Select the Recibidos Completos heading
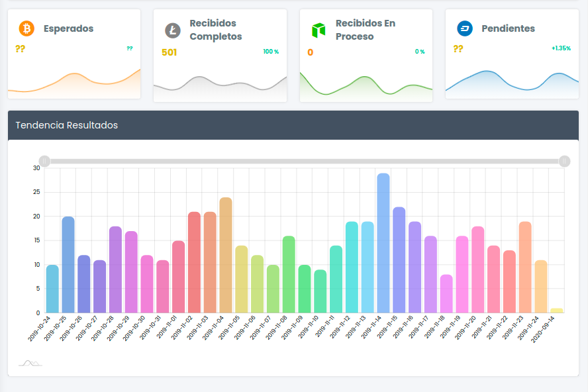588x392 pixels. pyautogui.click(x=216, y=30)
